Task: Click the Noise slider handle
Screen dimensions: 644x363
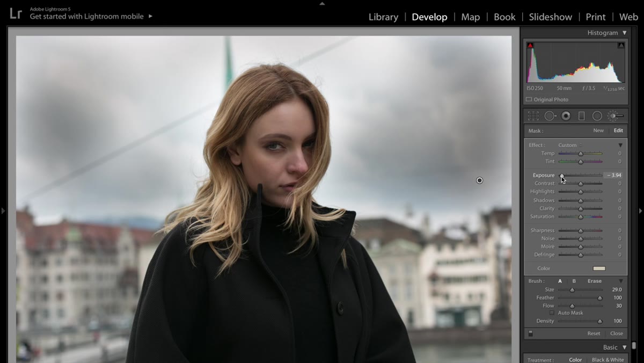Action: [x=581, y=239]
